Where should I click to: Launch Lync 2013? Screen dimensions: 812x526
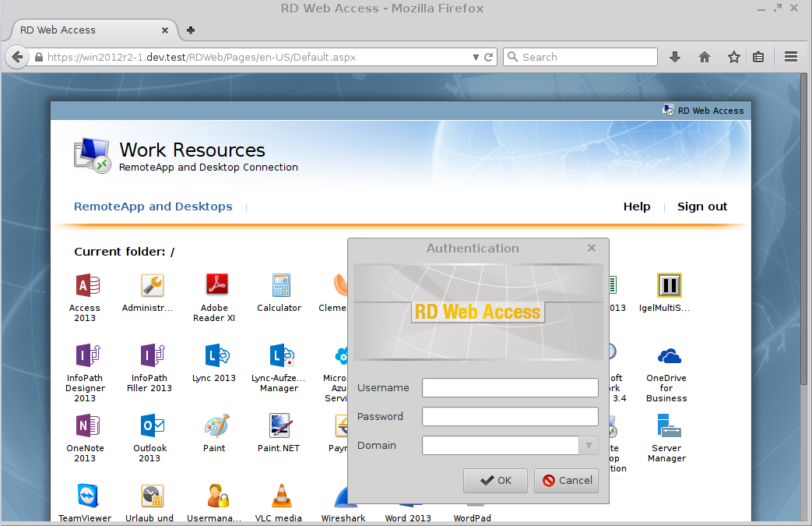pos(215,355)
